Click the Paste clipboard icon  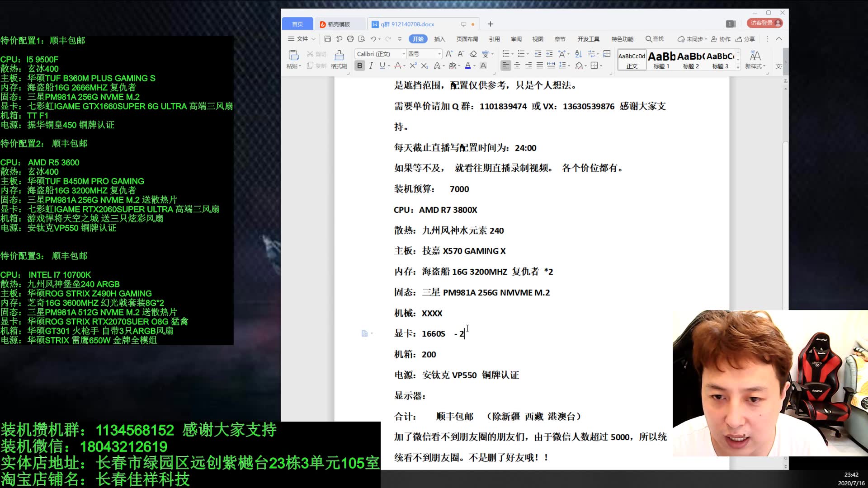(x=293, y=55)
